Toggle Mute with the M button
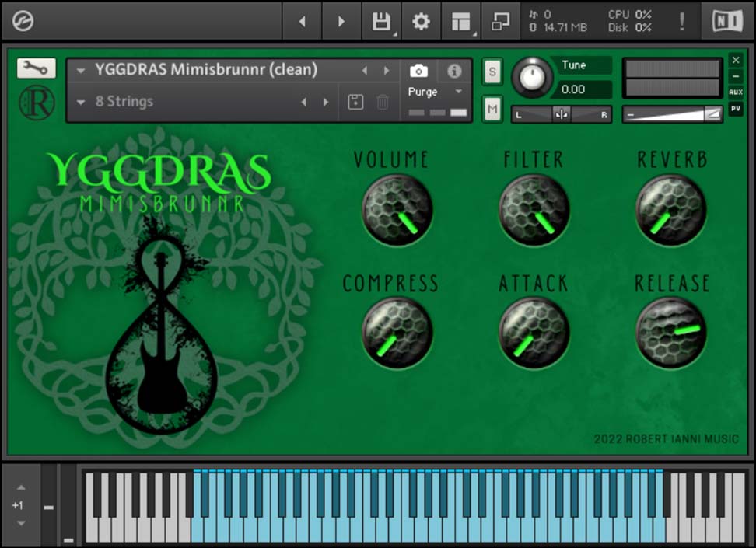The height and width of the screenshot is (548, 756). coord(492,109)
